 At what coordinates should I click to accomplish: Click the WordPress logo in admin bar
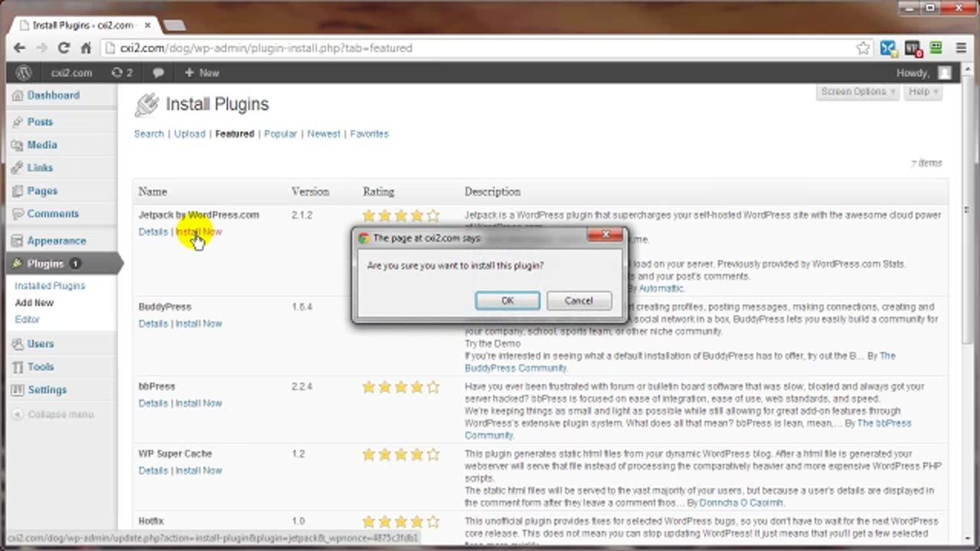coord(24,73)
